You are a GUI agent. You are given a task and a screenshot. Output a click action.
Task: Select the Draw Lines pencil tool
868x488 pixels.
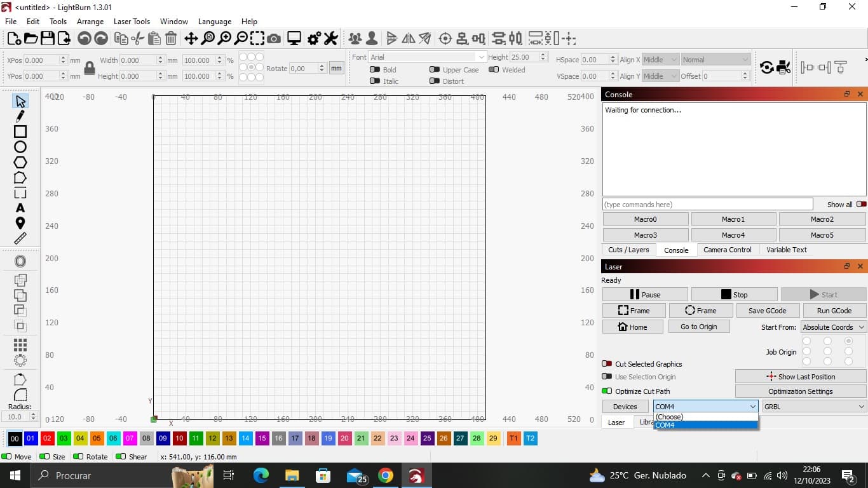[x=20, y=116]
